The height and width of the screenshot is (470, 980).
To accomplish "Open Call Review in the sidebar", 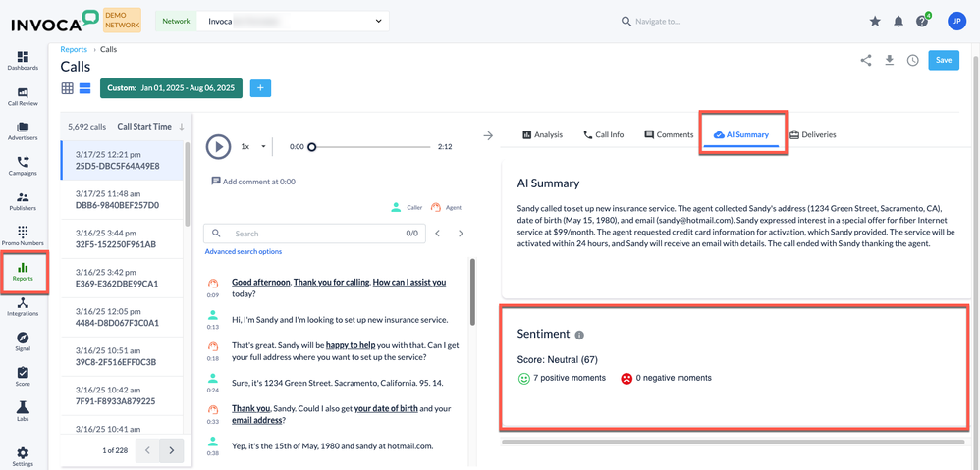I will (x=23, y=96).
